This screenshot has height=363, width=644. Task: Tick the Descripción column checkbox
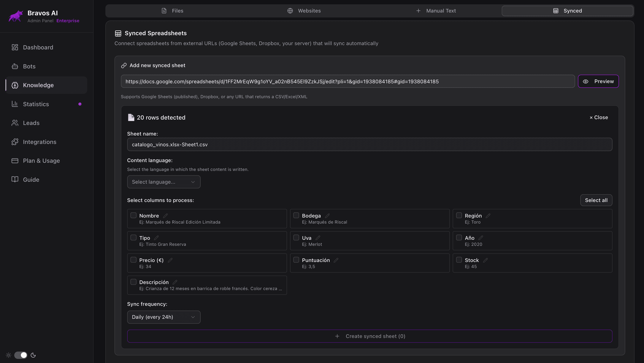(133, 282)
